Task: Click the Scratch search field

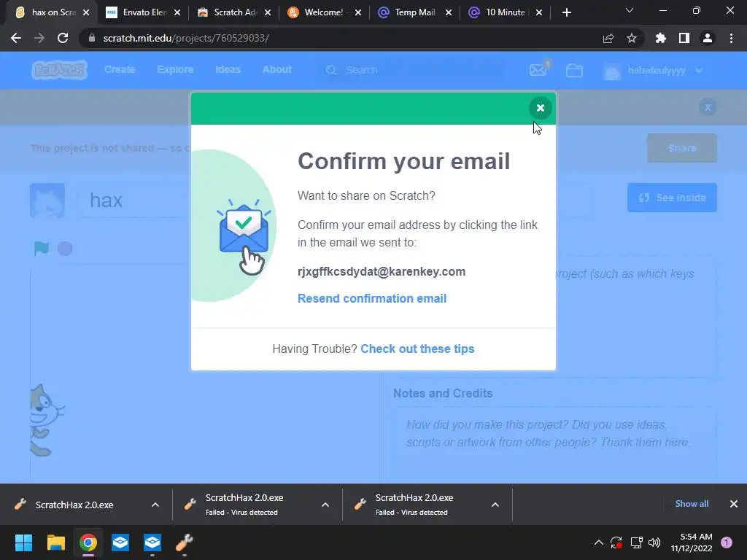Action: pos(412,70)
